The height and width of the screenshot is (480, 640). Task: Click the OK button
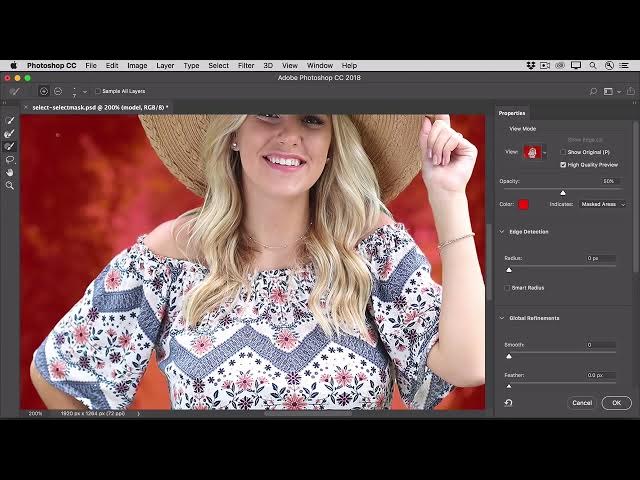point(616,403)
